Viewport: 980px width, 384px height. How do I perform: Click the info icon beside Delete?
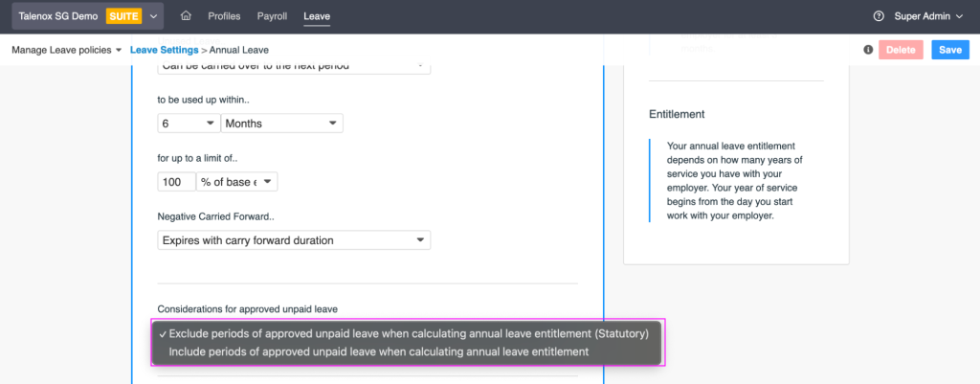(868, 50)
